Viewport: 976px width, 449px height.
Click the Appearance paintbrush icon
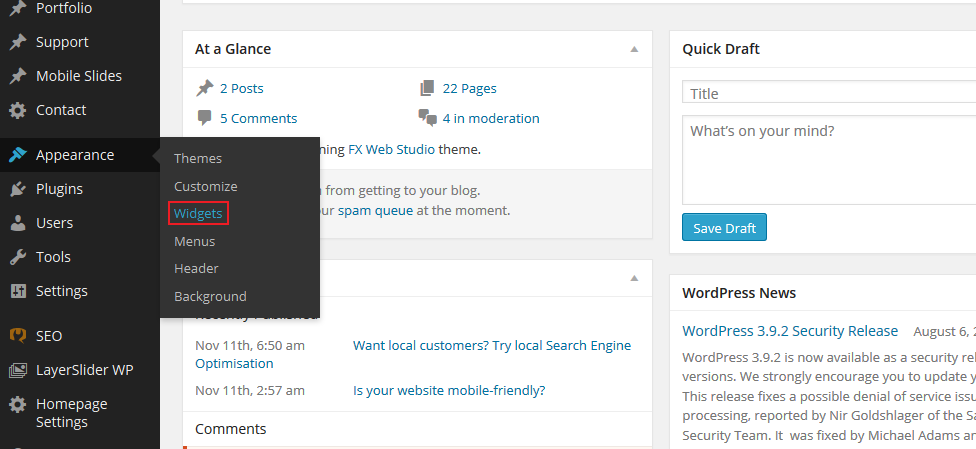click(x=17, y=155)
